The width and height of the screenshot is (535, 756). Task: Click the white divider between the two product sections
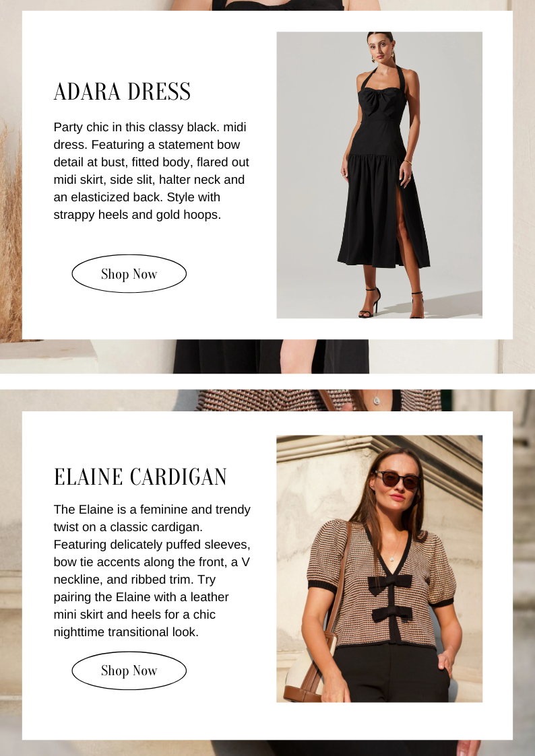[267, 382]
